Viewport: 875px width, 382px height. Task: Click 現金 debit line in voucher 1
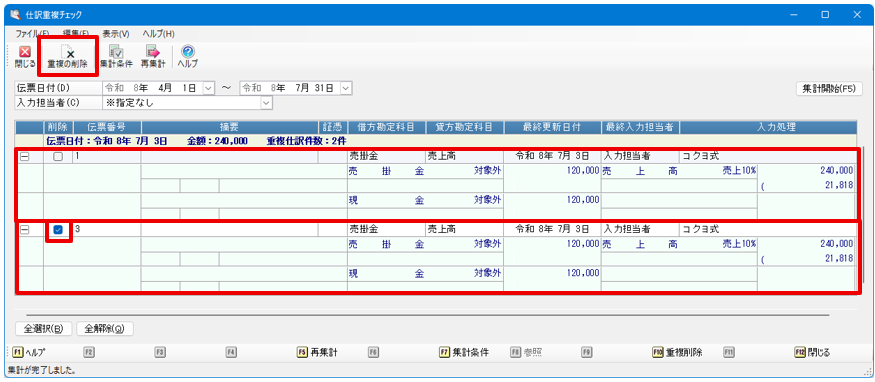425,200
